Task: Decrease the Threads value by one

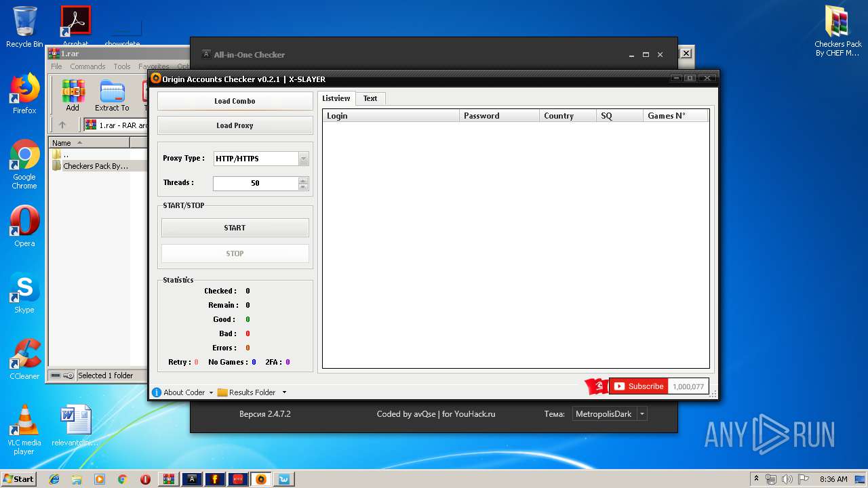Action: (303, 186)
